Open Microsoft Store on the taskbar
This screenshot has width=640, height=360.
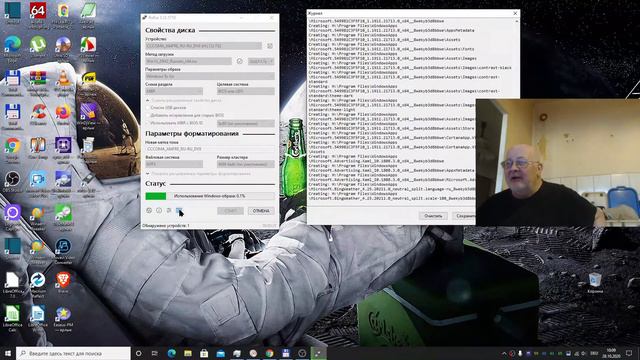pyautogui.click(x=204, y=353)
